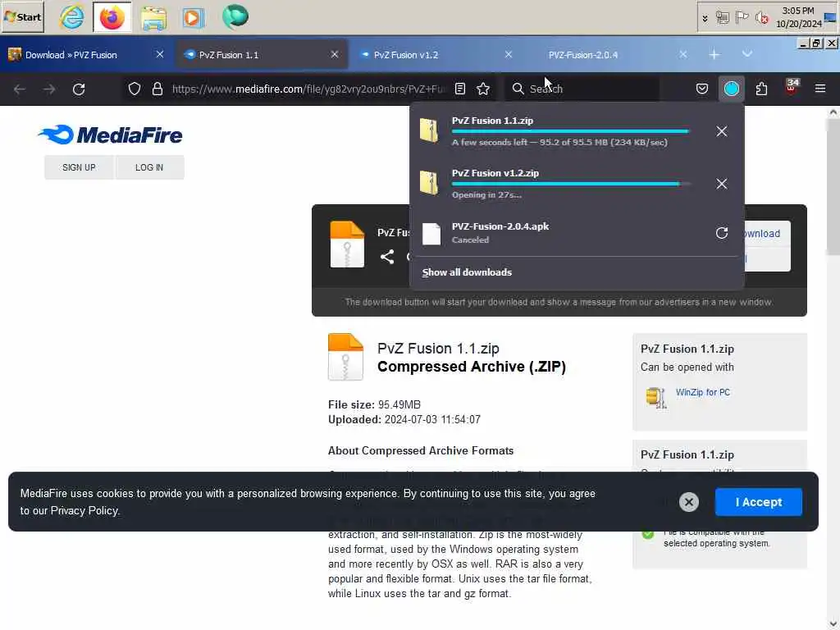Image resolution: width=840 pixels, height=630 pixels.
Task: Close the Download » PVZ Fusion tab
Action: point(160,55)
